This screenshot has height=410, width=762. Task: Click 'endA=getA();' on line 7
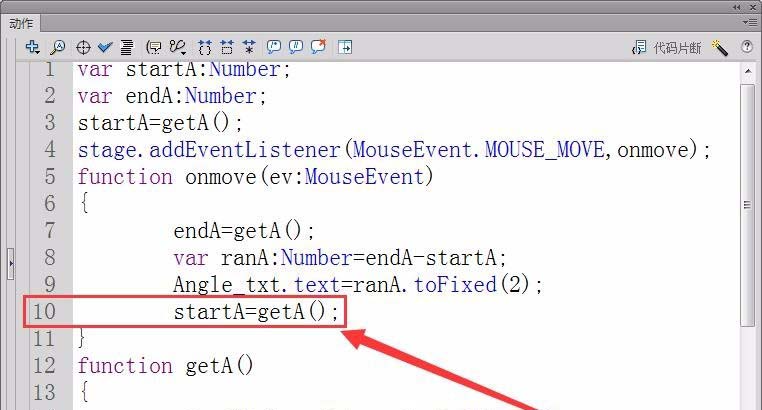point(244,230)
